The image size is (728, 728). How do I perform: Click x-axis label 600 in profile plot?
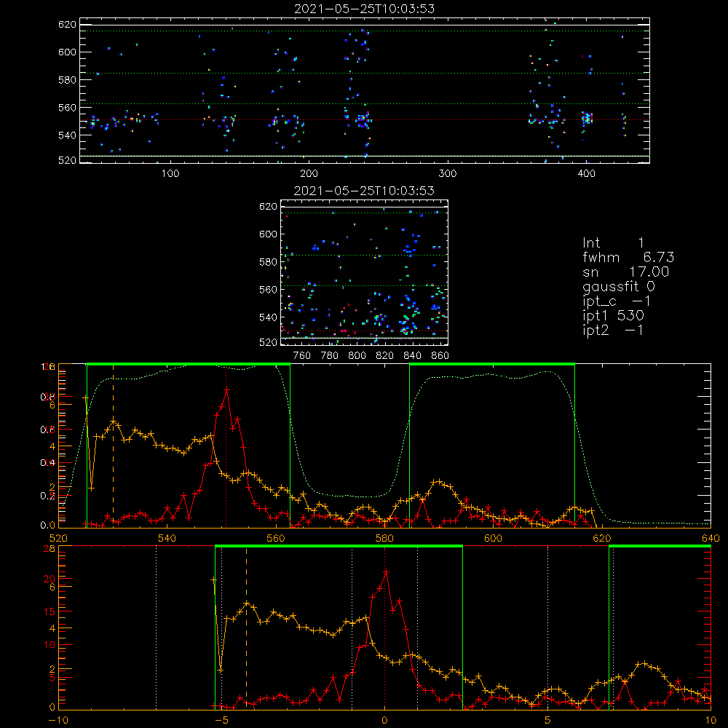tap(493, 538)
